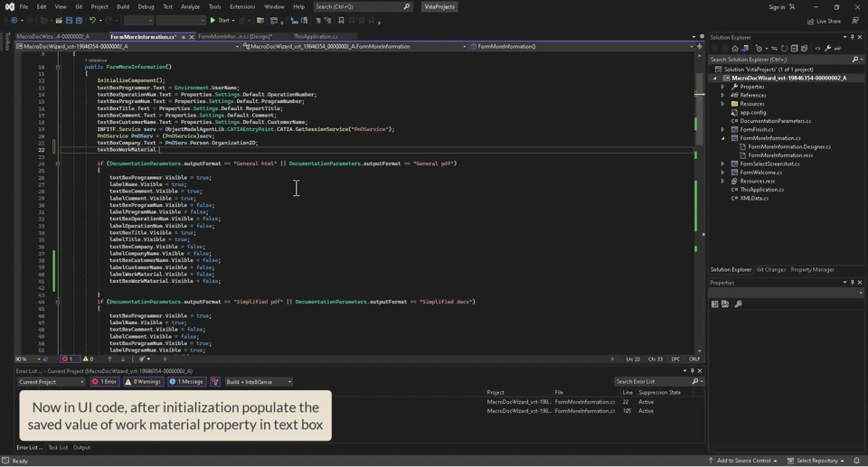The height and width of the screenshot is (467, 868).
Task: Toggle the 1 Error filter in Error List
Action: tap(105, 382)
